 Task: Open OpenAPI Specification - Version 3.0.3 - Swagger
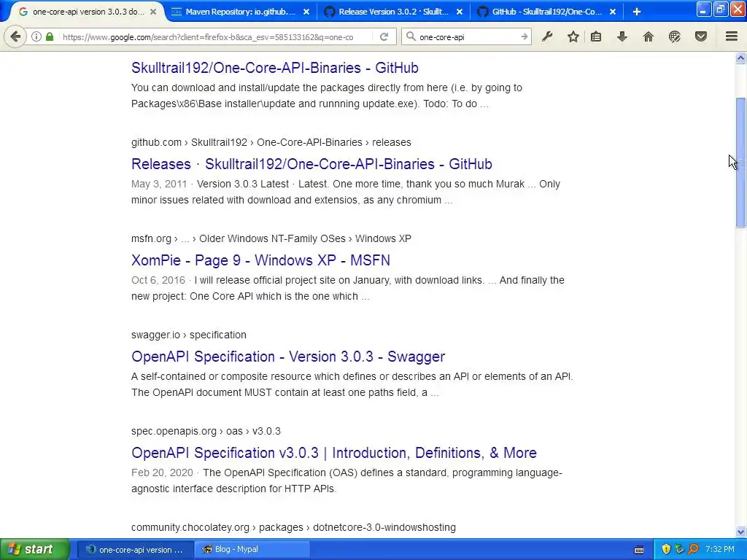point(288,356)
